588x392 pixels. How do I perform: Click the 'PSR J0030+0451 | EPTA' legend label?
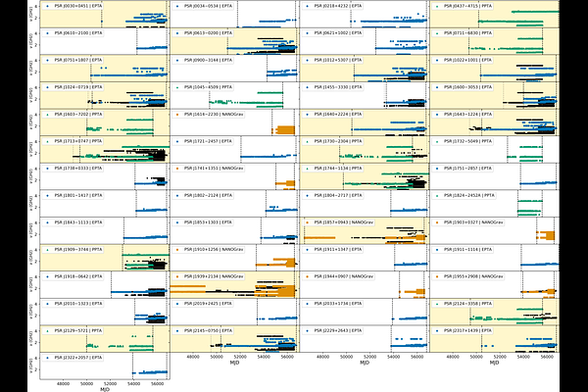[x=78, y=6]
